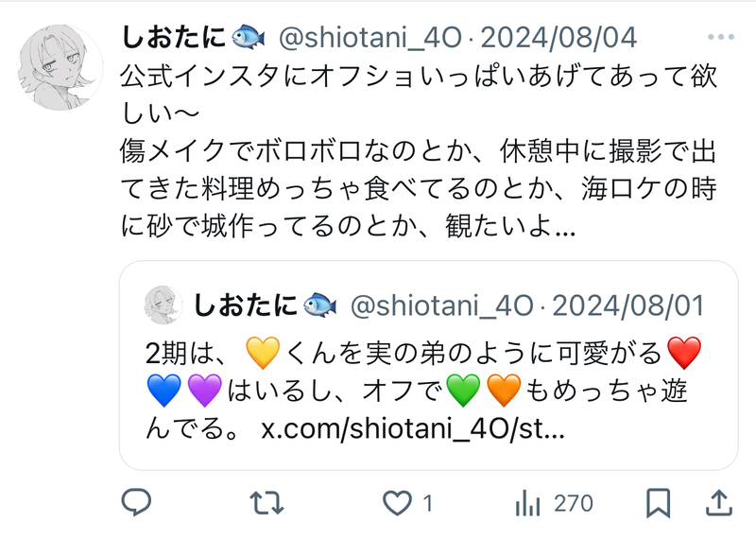This screenshot has width=756, height=539.
Task: Open the three-dot more options menu
Action: tap(721, 37)
